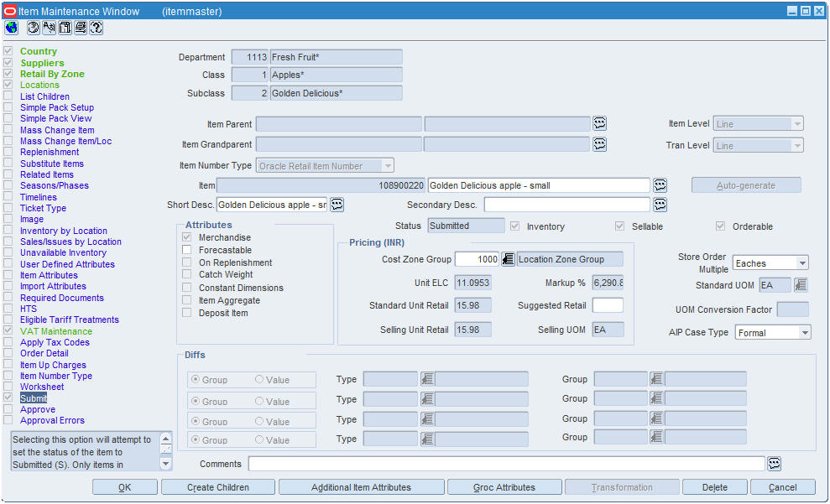Image resolution: width=830 pixels, height=504 pixels.
Task: Open fourth Diffs Type list-of-values icon
Action: (x=427, y=439)
